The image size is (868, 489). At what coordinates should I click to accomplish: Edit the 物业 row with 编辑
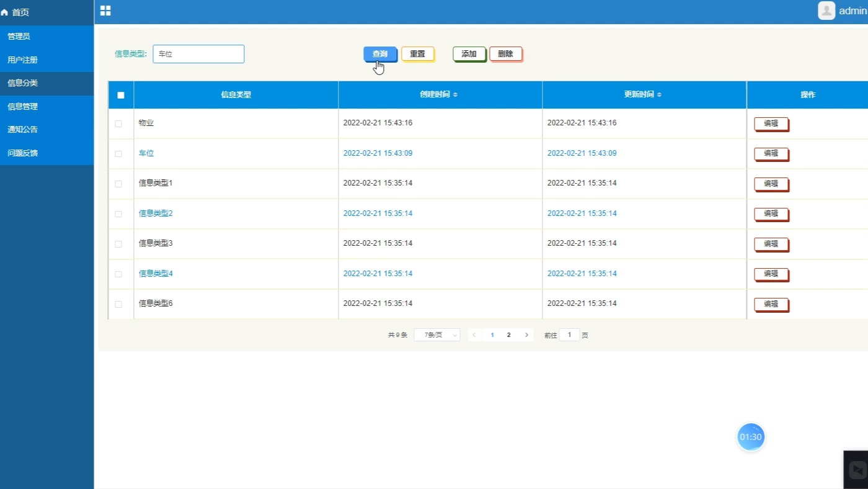(x=771, y=124)
